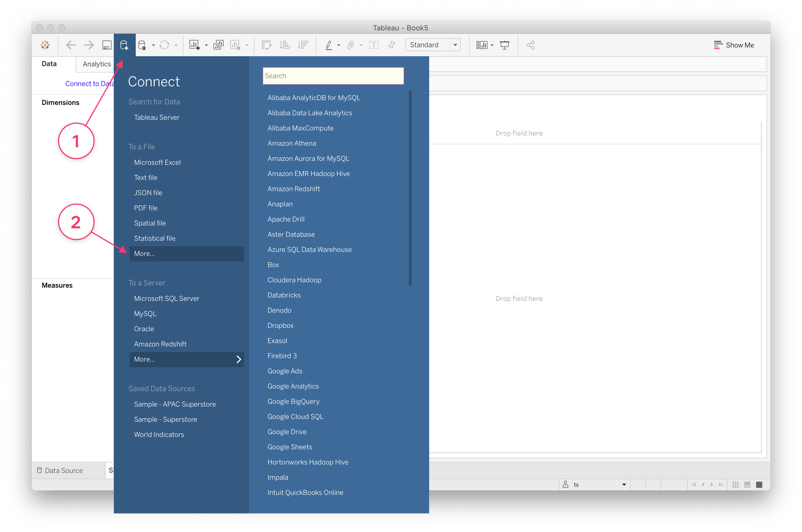Select Azure SQL Data Warehouse connector
802x532 pixels.
click(x=310, y=250)
